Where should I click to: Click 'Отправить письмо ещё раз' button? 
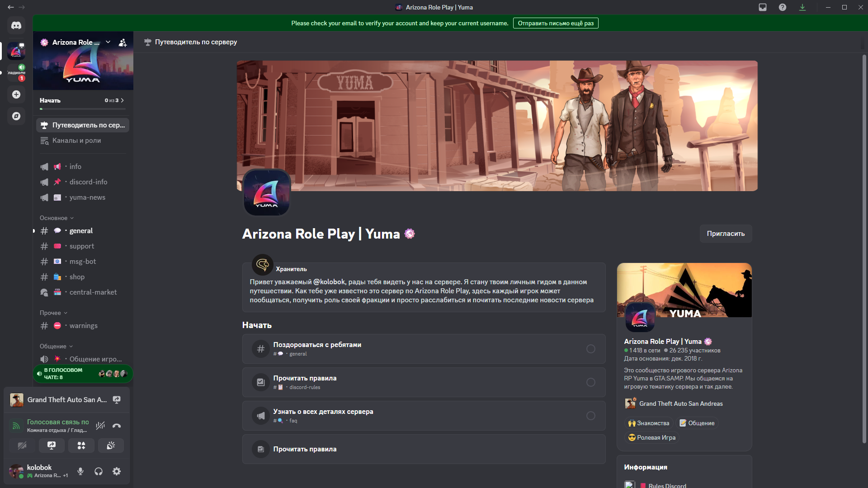coord(556,23)
